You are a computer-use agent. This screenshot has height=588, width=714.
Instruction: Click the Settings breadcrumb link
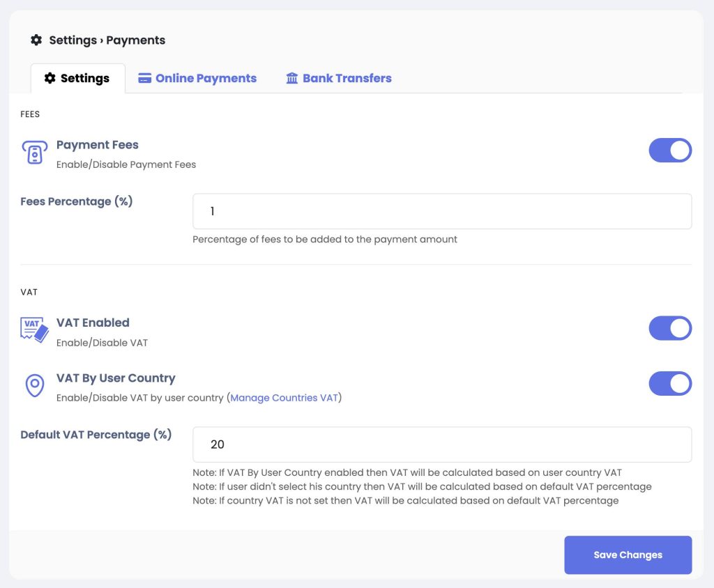(73, 40)
